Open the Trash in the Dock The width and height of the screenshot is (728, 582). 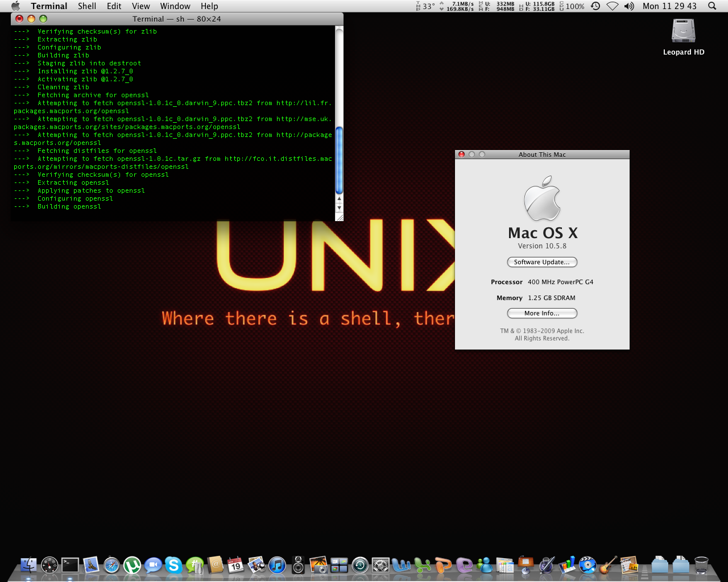coord(701,565)
